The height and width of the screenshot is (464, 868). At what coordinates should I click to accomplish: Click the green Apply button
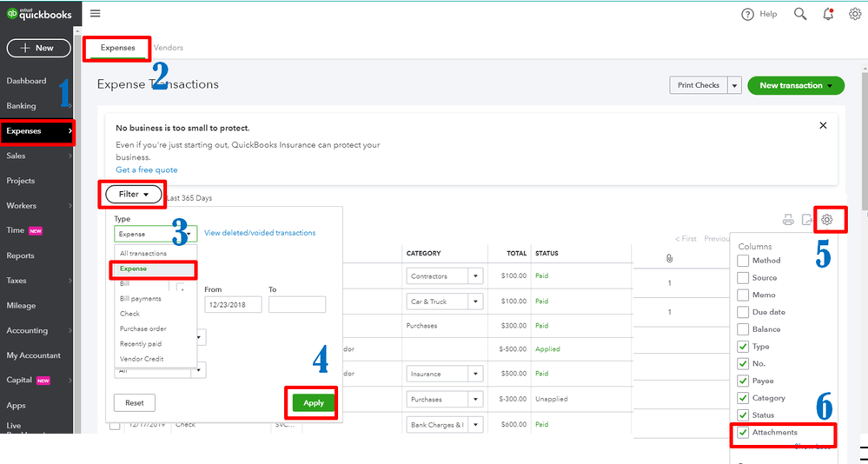coord(314,403)
